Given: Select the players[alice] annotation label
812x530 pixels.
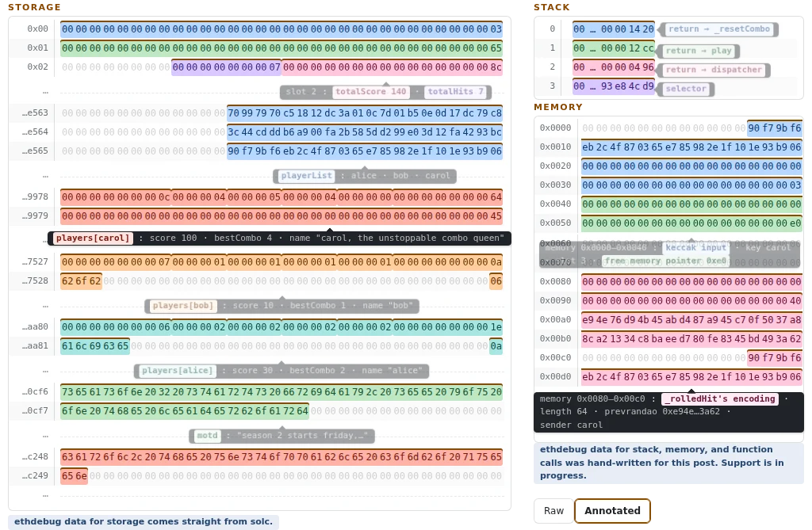Looking at the screenshot, I should point(177,371).
